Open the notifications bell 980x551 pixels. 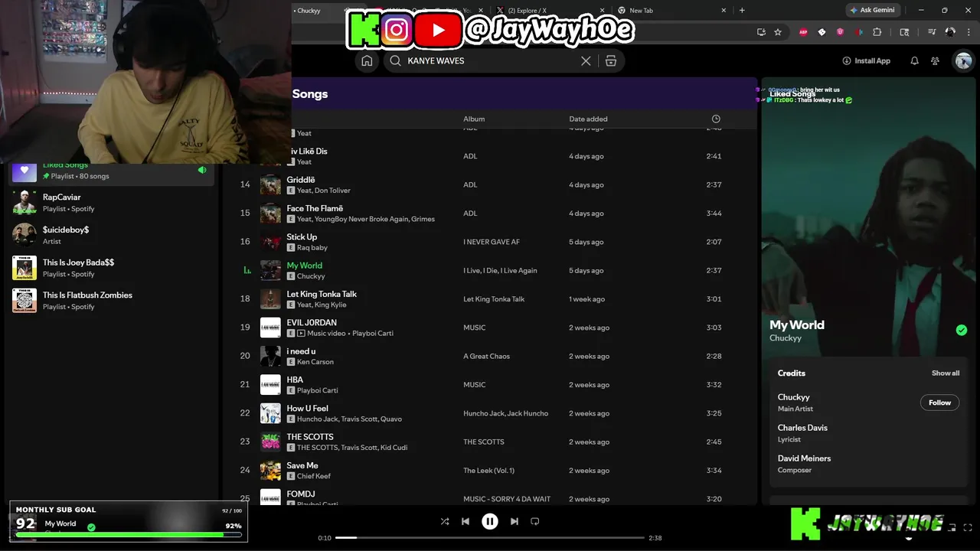[x=914, y=61]
